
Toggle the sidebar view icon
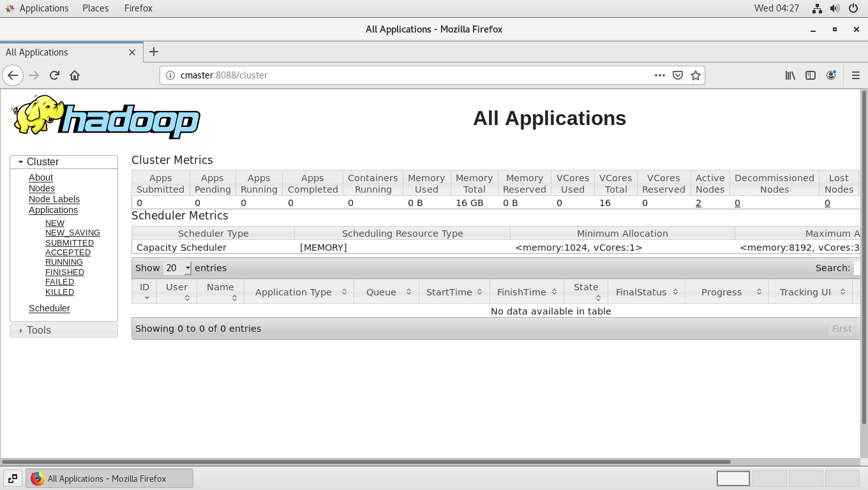(x=811, y=75)
